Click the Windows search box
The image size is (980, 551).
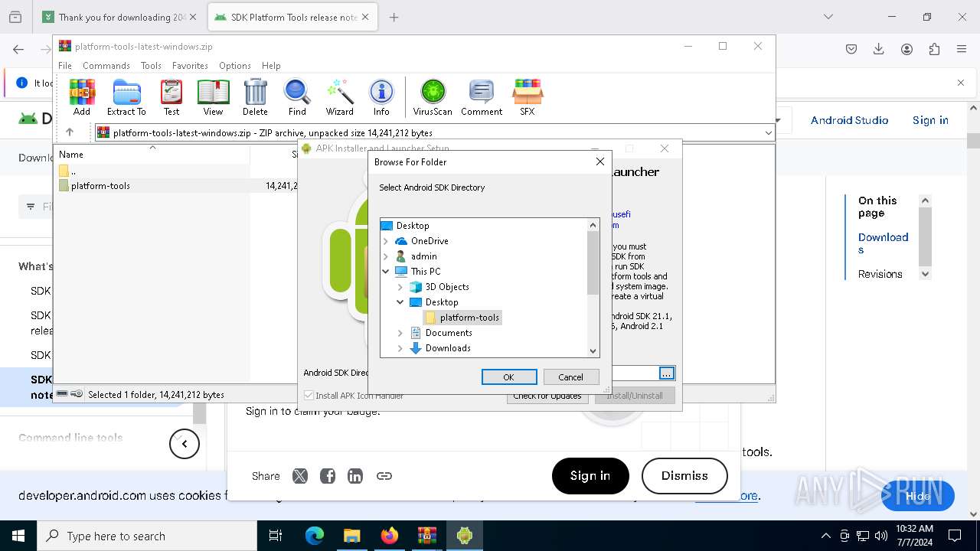146,536
